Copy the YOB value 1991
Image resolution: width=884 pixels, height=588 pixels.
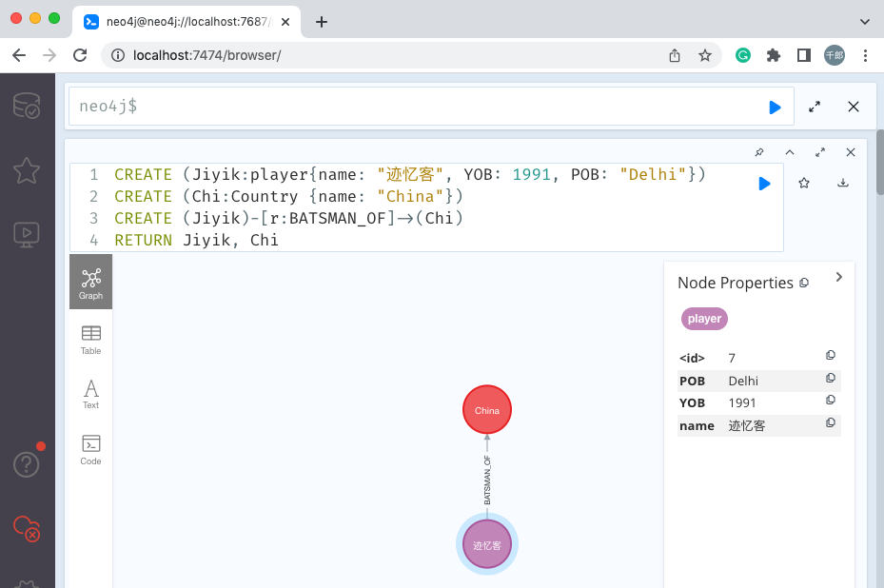click(831, 401)
